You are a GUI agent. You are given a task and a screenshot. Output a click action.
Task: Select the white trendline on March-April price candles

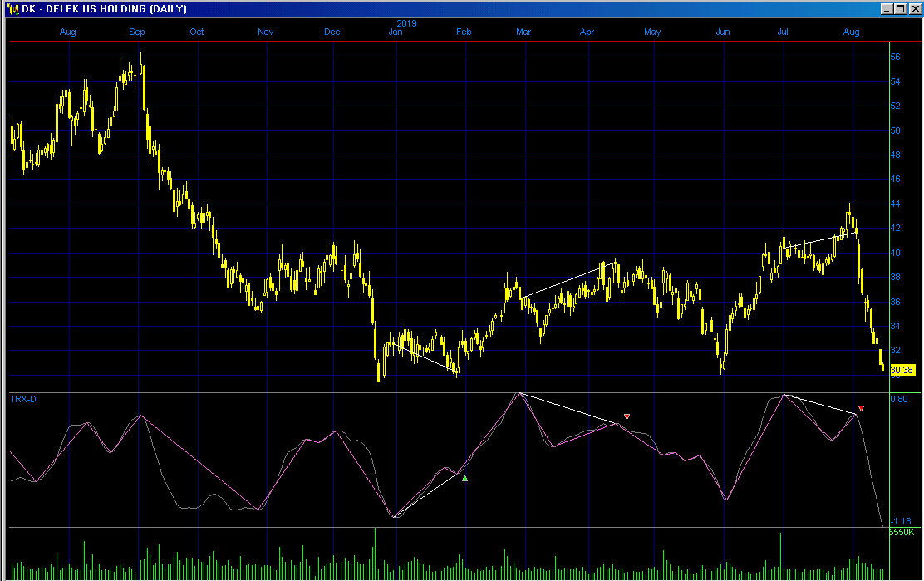(x=568, y=280)
